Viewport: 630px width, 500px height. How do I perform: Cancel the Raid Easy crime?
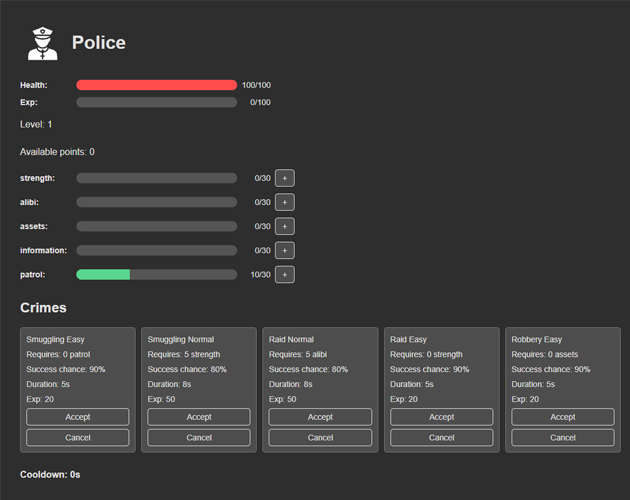pos(442,437)
